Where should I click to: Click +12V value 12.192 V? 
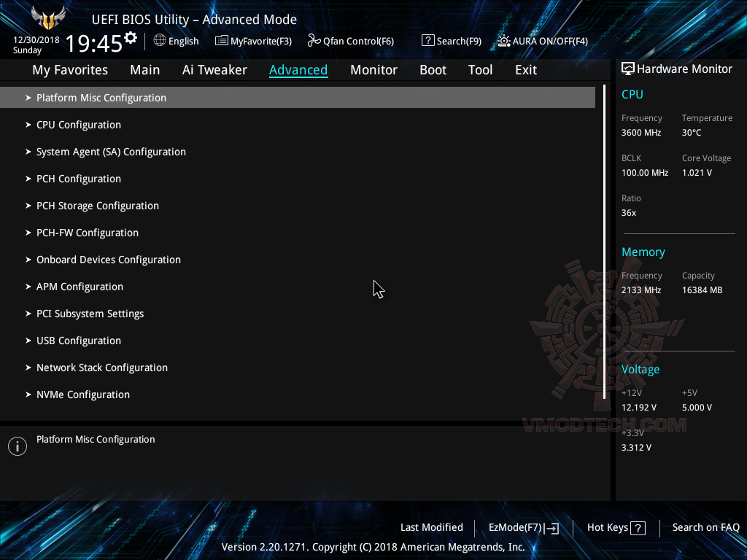pos(639,408)
